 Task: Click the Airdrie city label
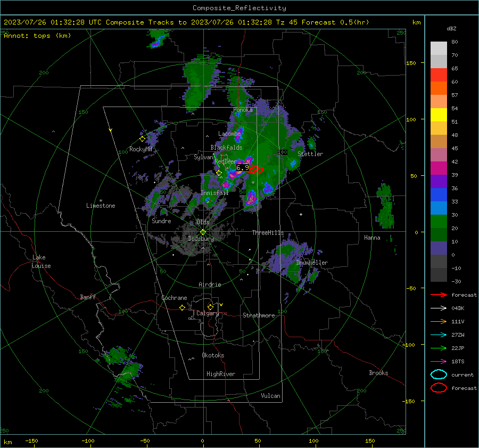[x=210, y=284]
